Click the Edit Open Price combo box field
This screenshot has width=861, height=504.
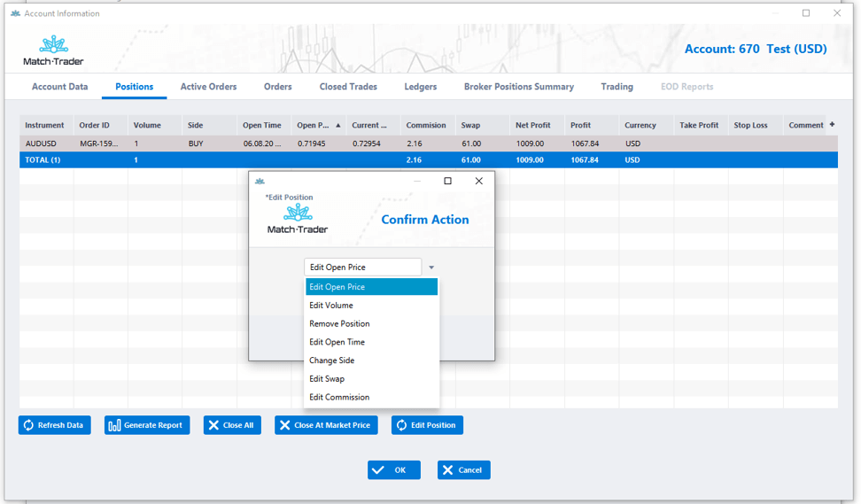click(x=362, y=268)
